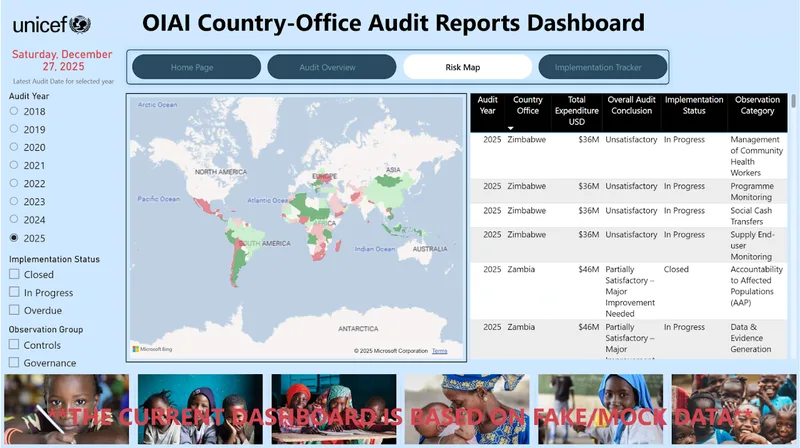Click the AUSTRALIA label on the map
The image size is (800, 448).
[430, 249]
